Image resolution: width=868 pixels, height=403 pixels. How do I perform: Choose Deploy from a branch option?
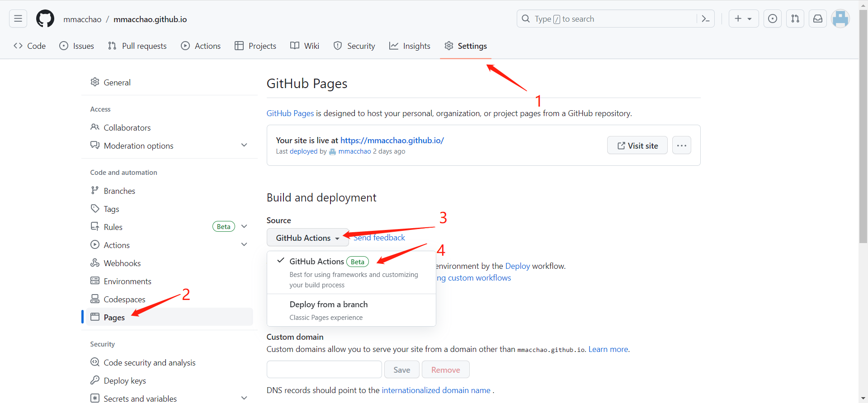point(351,310)
